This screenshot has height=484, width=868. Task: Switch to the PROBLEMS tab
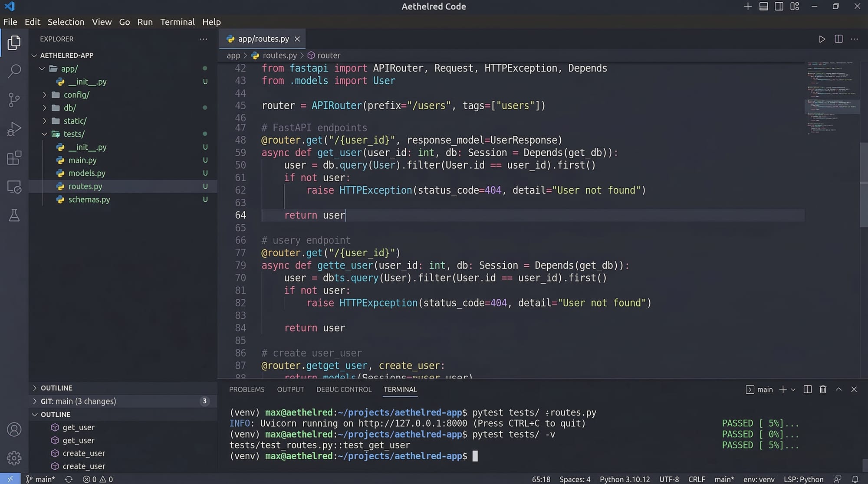pos(247,389)
